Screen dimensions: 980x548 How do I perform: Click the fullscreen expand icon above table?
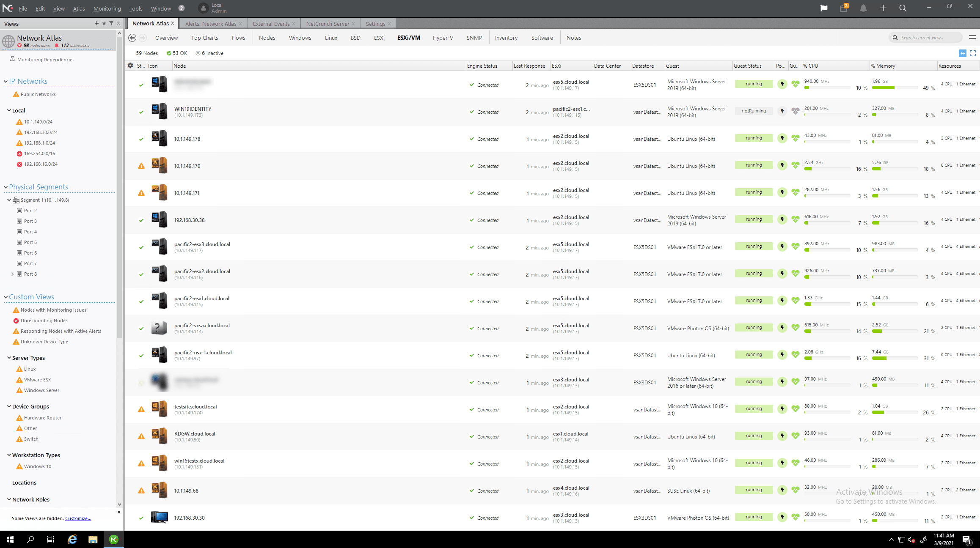(x=972, y=53)
